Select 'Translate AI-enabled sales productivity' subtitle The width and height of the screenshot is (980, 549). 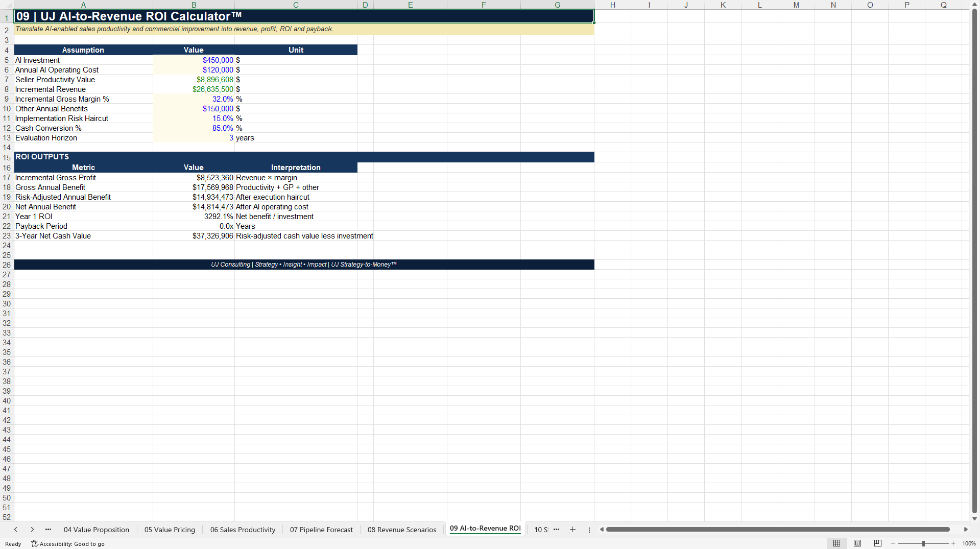[304, 29]
